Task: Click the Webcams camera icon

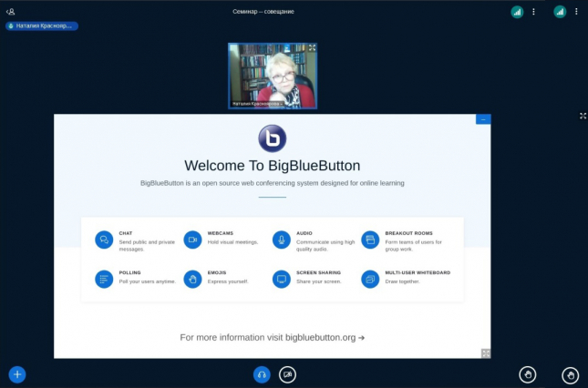Action: 192,240
